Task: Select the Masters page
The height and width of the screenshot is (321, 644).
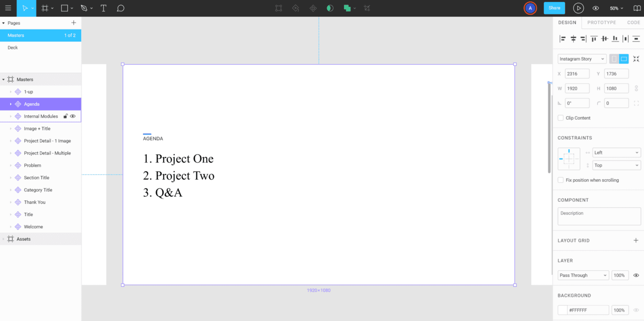Action: tap(40, 35)
